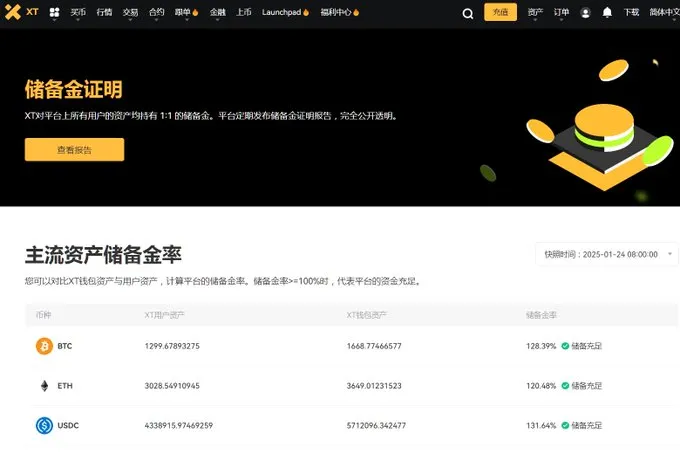Click the USDC coin label

pyautogui.click(x=68, y=425)
